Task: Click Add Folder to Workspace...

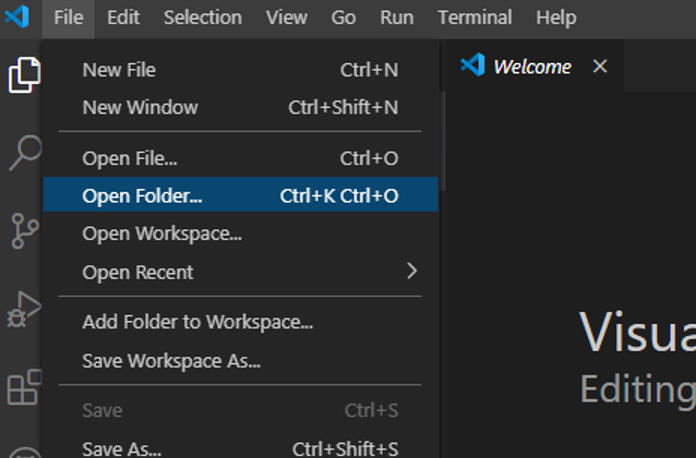Action: point(198,322)
